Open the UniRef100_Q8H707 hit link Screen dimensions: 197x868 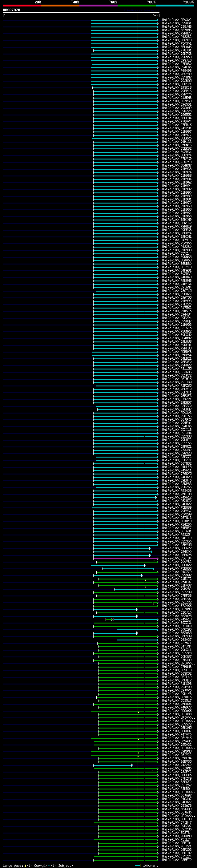[177, 599]
